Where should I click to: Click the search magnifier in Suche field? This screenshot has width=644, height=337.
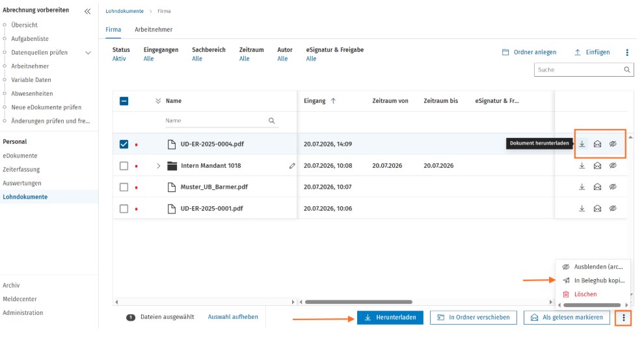tap(626, 70)
